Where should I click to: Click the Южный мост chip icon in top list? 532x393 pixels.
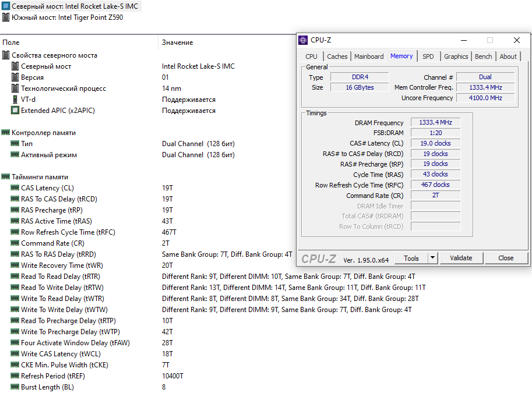(x=6, y=17)
